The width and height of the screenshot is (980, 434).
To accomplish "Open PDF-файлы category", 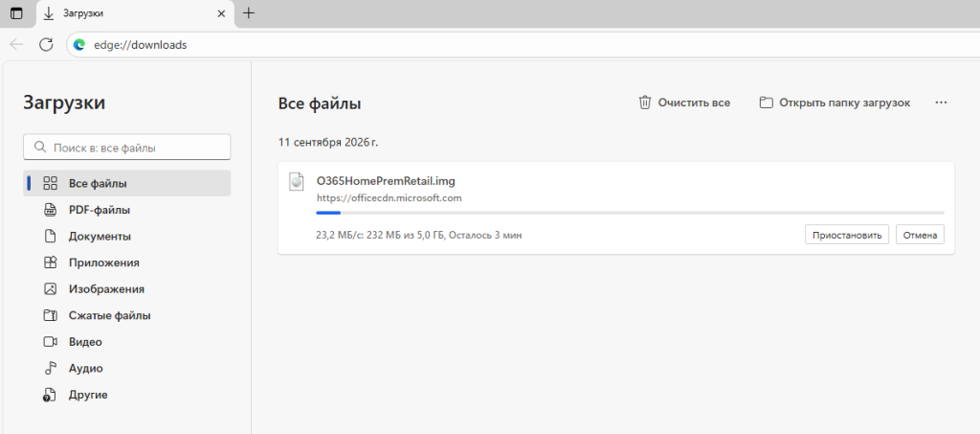I will point(127,210).
